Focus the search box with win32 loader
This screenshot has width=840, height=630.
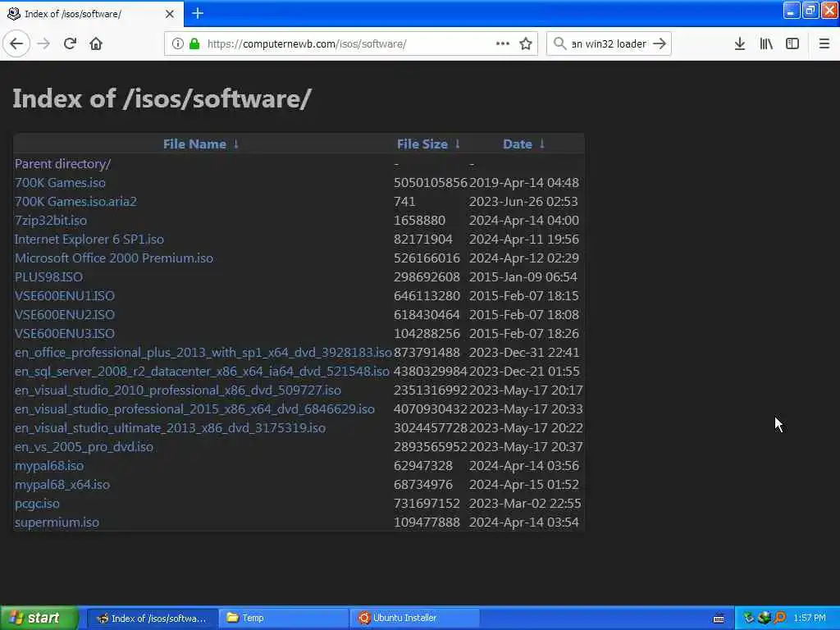click(609, 44)
